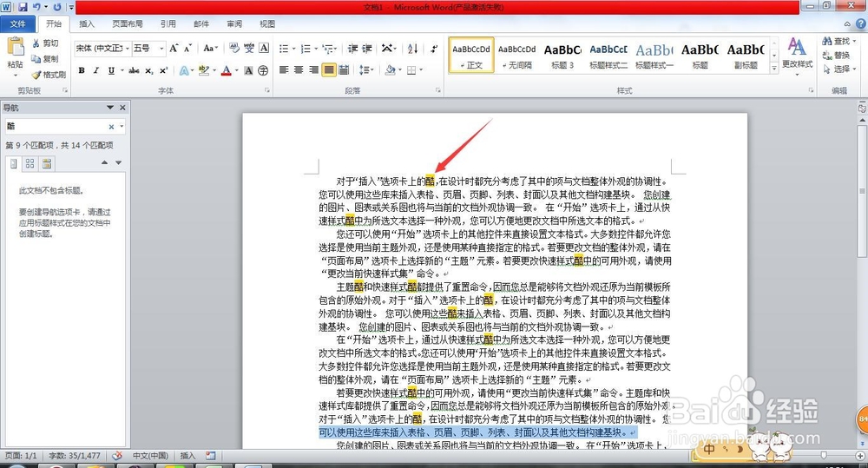Click the Paste (粘贴) clipboard icon
The image size is (868, 468).
tap(16, 47)
